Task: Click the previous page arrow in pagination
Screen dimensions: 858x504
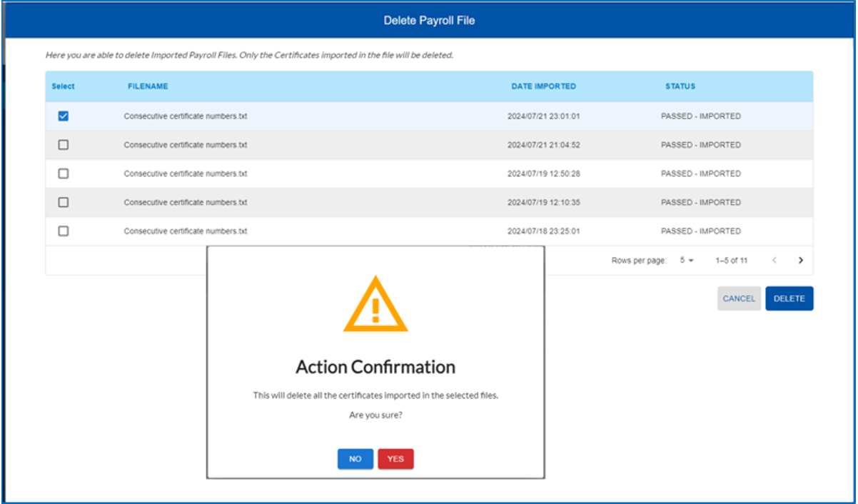Action: pos(774,261)
